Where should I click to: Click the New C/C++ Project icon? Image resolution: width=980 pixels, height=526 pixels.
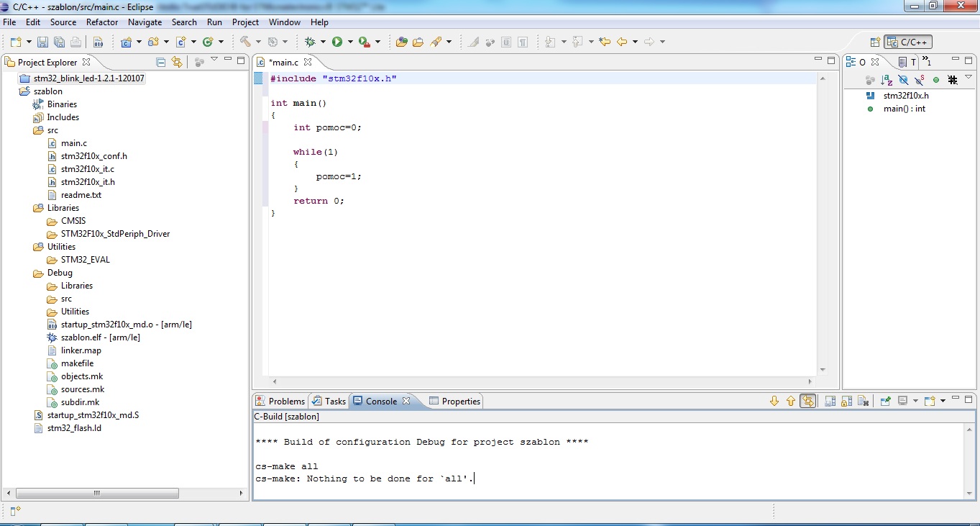pos(127,42)
